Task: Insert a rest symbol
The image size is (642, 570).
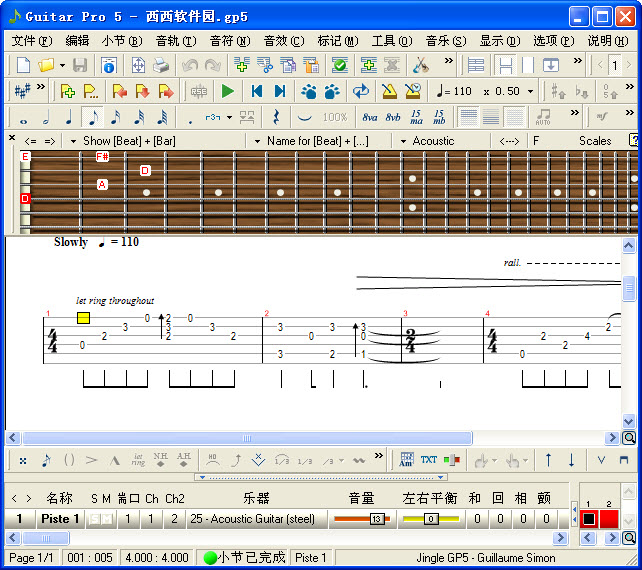Action: [x=276, y=118]
